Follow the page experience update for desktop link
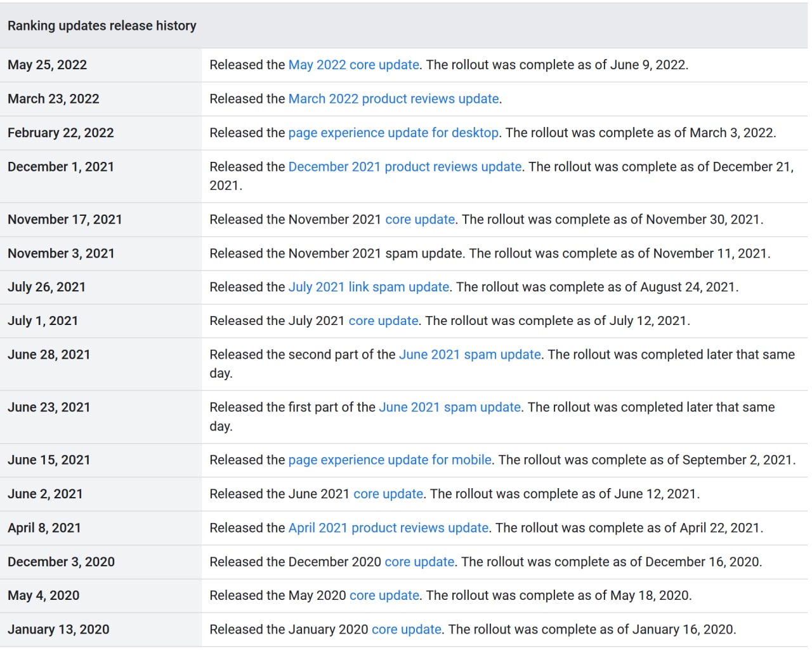 [x=393, y=133]
